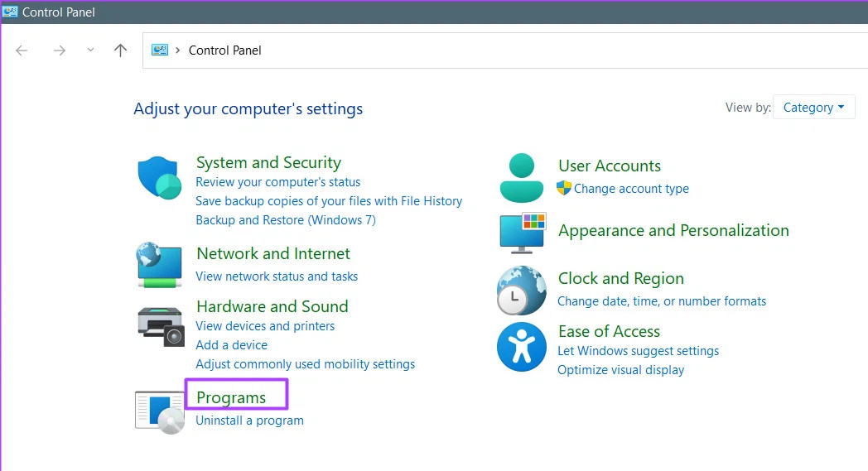This screenshot has height=471, width=868.
Task: Open Backup and Restore (Windows 7)
Action: [x=286, y=219]
